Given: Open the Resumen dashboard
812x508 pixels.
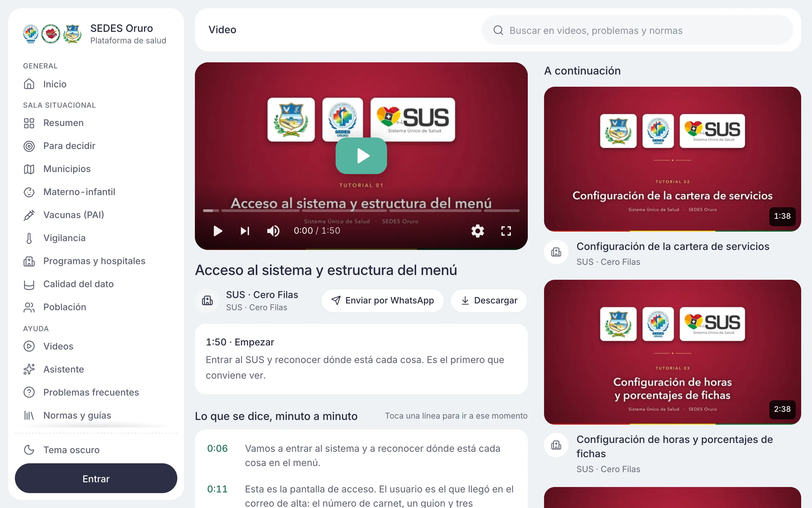Looking at the screenshot, I should 96,123.
